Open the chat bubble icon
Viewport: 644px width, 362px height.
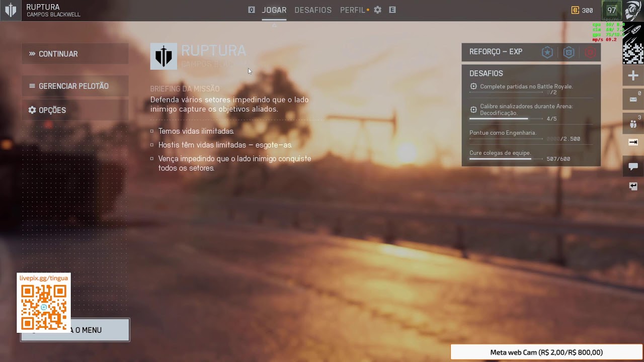tap(633, 166)
